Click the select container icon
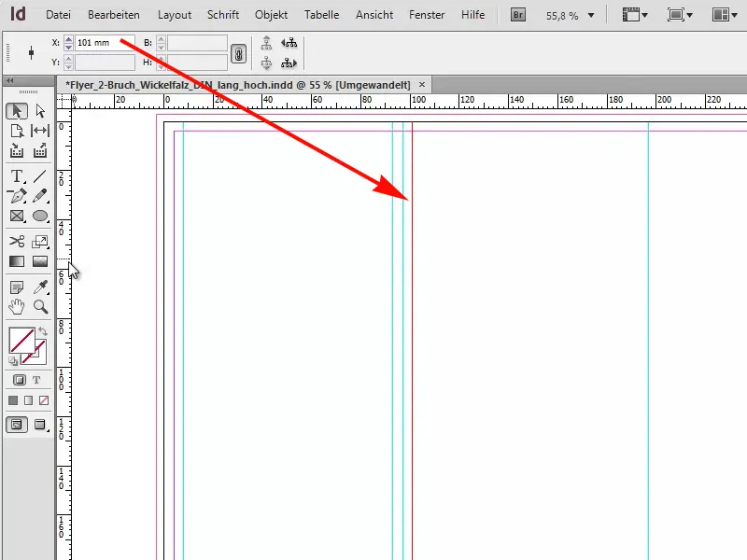The image size is (747, 560). [266, 43]
